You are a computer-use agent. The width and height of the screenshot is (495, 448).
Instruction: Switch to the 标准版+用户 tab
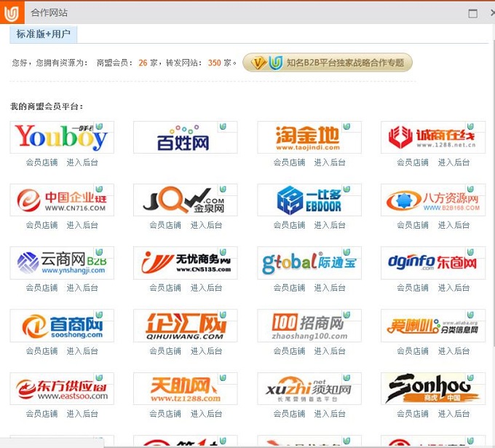[44, 34]
